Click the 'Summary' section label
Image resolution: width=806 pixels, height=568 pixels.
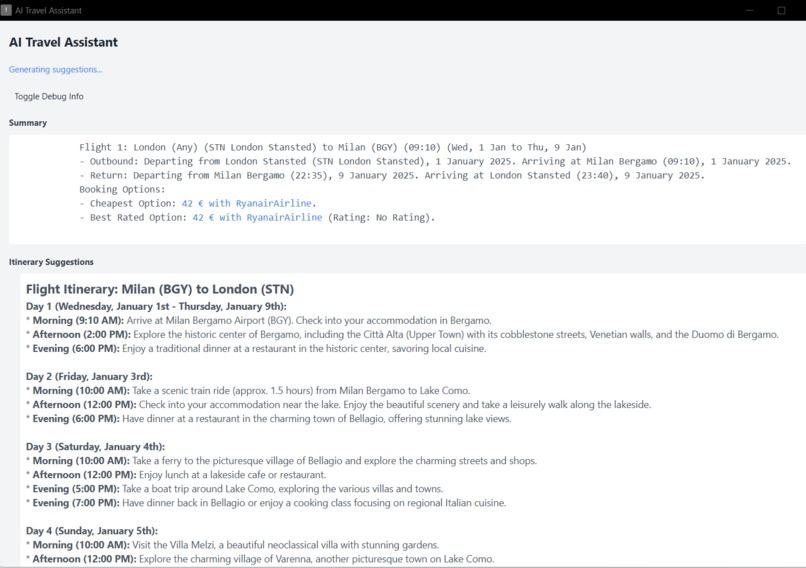[28, 123]
